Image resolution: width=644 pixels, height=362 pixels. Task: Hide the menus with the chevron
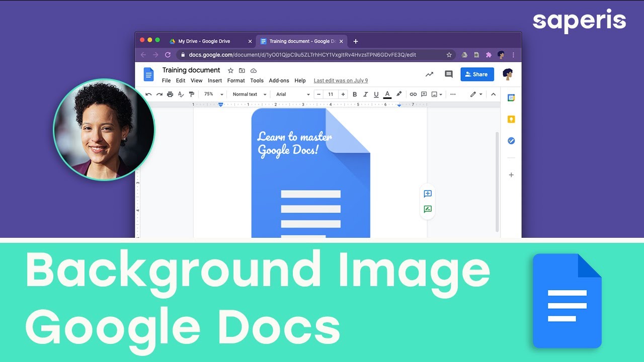(493, 94)
